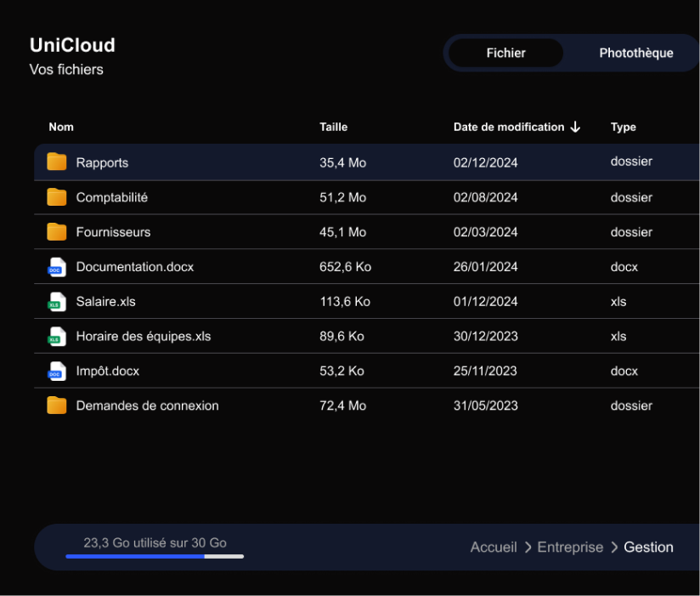Switch to the Photothèque tab
700x596 pixels.
pyautogui.click(x=635, y=53)
